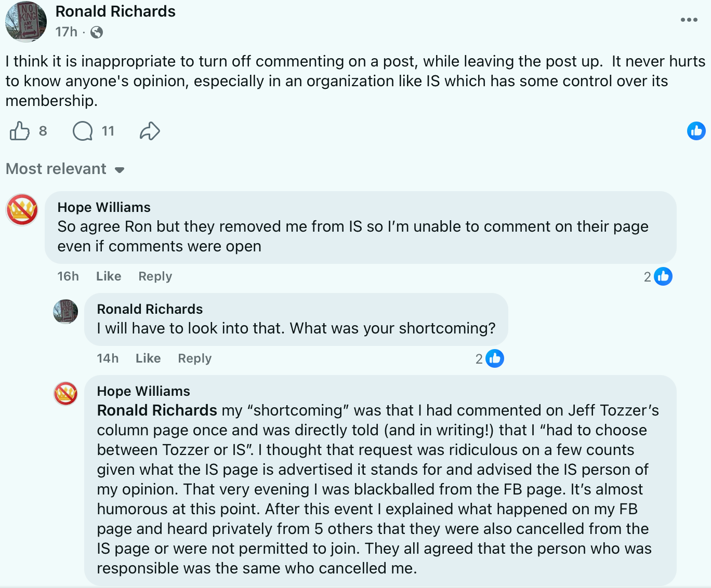
Task: Click the 11 comments count to expand comments
Action: pyautogui.click(x=107, y=131)
